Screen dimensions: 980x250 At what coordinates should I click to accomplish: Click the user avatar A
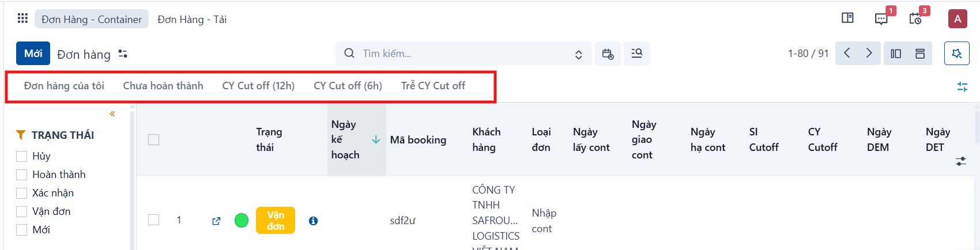point(958,19)
